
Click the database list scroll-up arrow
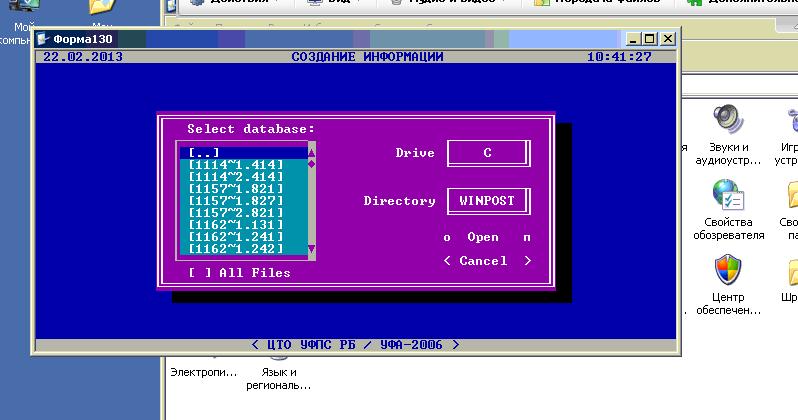click(311, 152)
